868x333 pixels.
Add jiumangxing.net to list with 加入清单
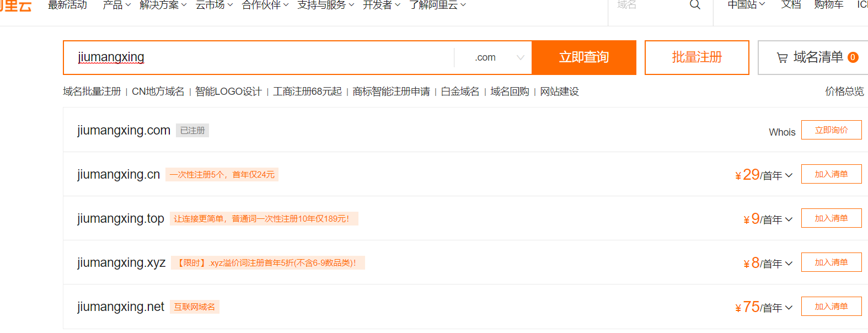point(832,307)
